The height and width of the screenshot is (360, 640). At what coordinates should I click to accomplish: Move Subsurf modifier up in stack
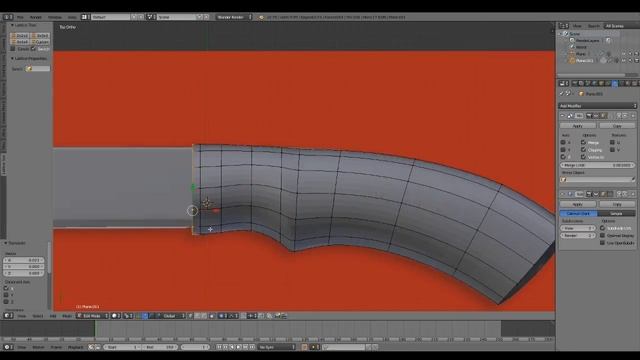click(x=619, y=194)
